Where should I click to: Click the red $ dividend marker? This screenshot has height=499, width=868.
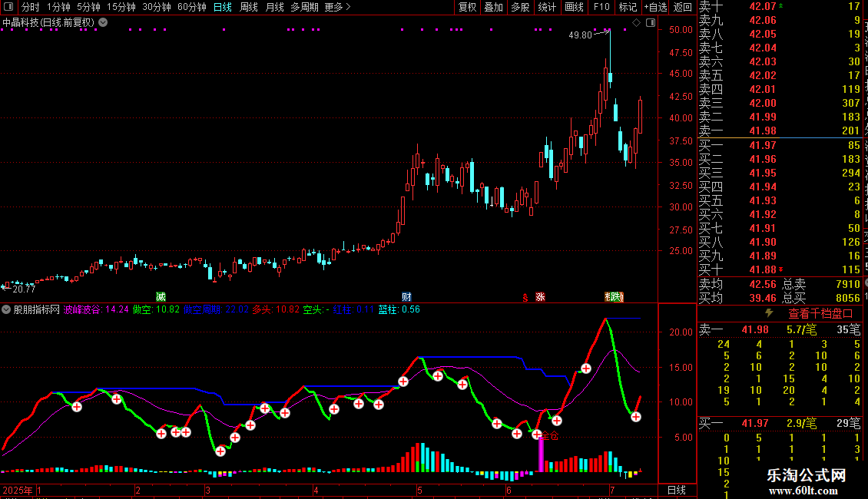[x=525, y=298]
